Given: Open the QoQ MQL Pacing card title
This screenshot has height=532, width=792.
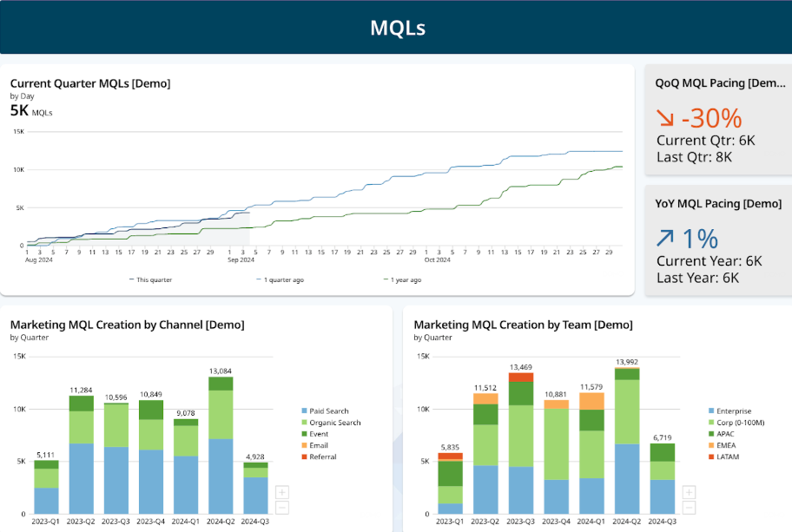Looking at the screenshot, I should (x=720, y=82).
